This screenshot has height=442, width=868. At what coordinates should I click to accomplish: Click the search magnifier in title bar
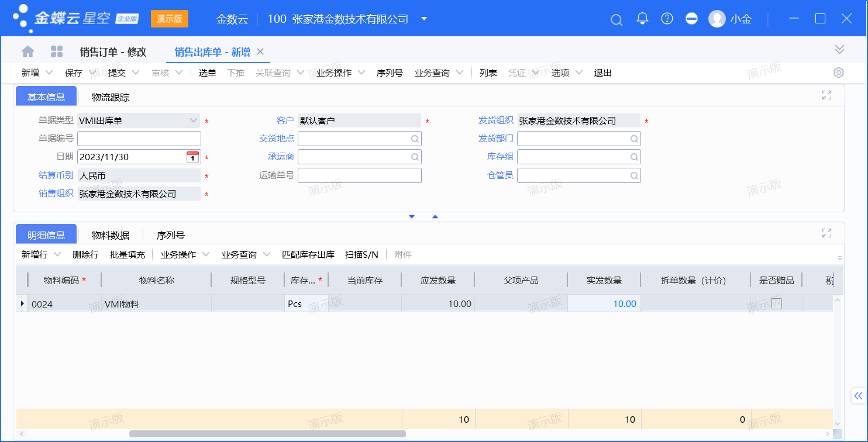(x=616, y=19)
